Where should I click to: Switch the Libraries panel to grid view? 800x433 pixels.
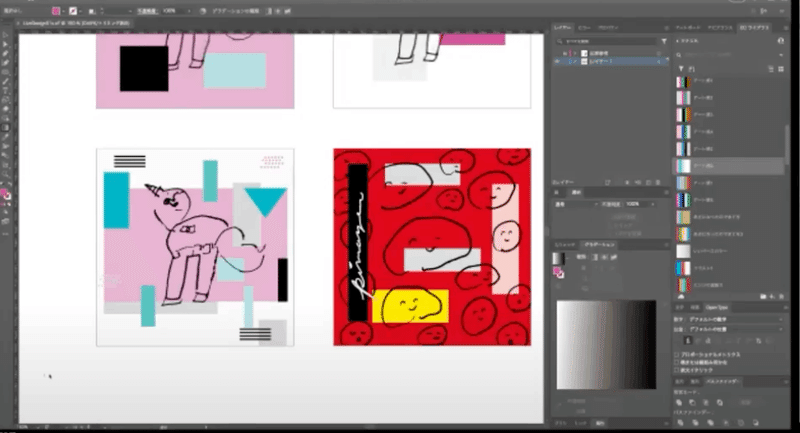coord(781,68)
